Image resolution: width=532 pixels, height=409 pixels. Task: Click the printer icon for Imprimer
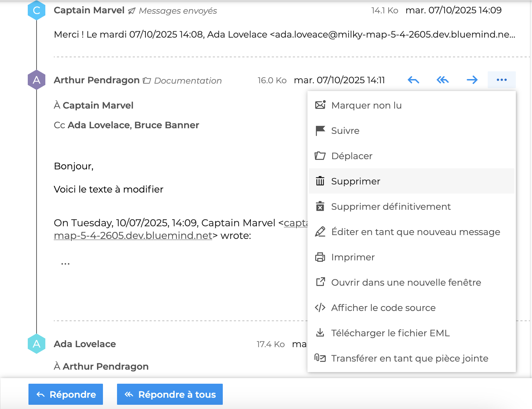(x=320, y=257)
